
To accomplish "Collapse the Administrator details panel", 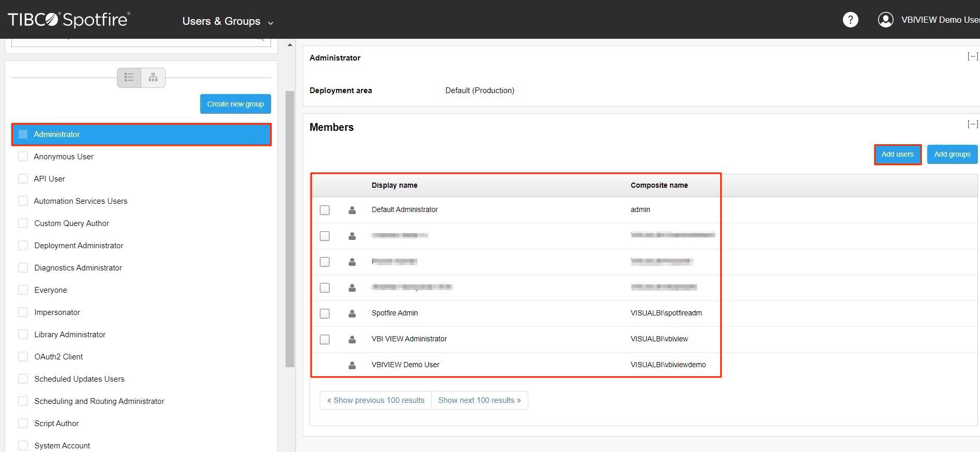I will [973, 56].
